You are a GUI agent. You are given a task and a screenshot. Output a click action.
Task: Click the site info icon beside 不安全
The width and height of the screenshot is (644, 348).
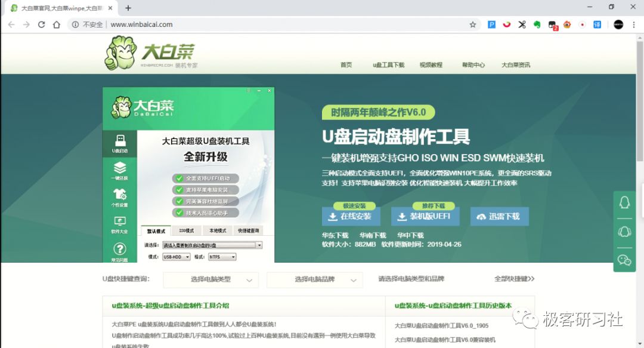click(x=75, y=24)
